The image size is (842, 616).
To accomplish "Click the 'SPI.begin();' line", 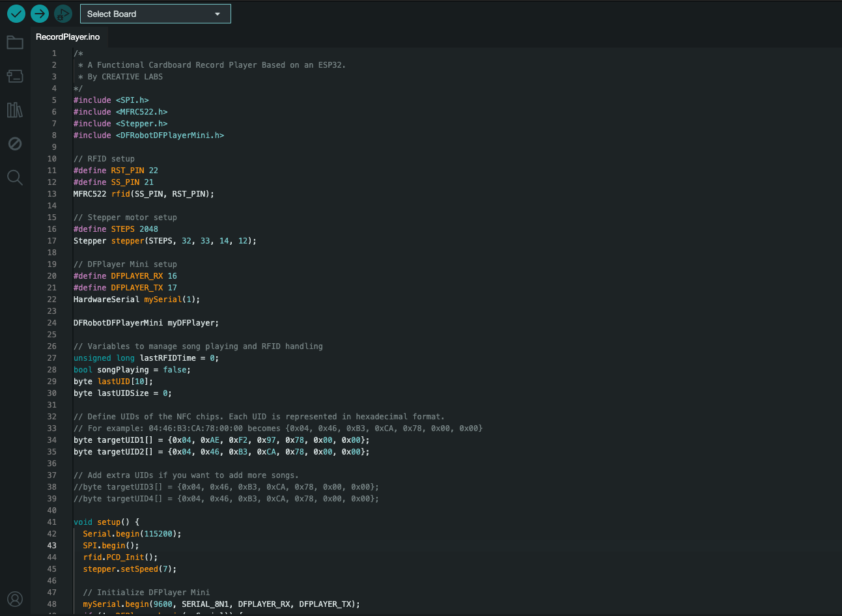I will (x=111, y=546).
